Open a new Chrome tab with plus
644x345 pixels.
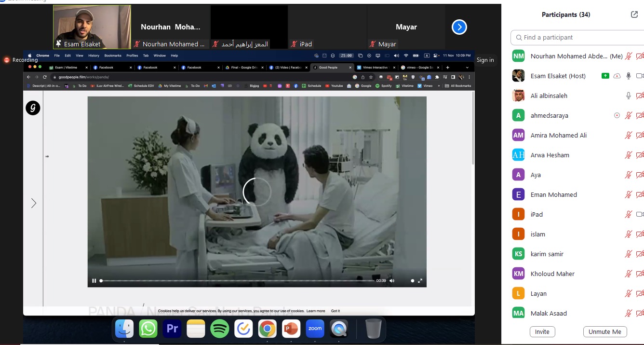(x=447, y=68)
